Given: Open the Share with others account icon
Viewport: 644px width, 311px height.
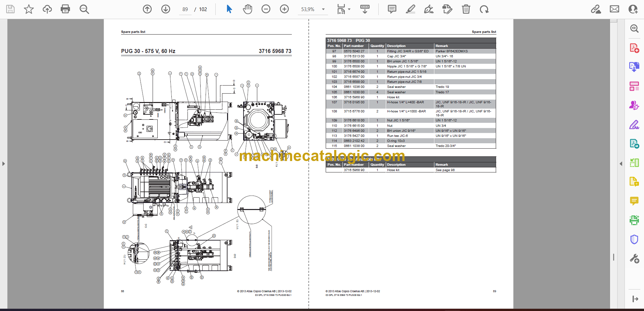Looking at the screenshot, I should (633, 9).
